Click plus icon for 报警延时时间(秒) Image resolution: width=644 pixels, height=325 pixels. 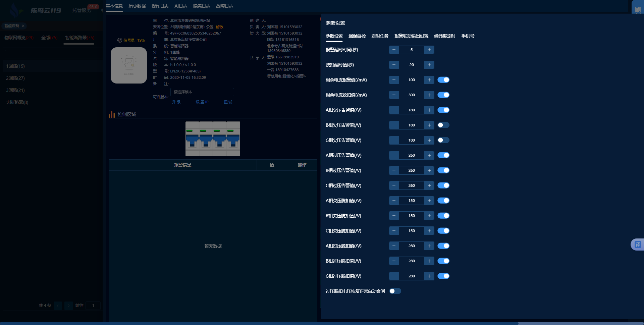[429, 50]
